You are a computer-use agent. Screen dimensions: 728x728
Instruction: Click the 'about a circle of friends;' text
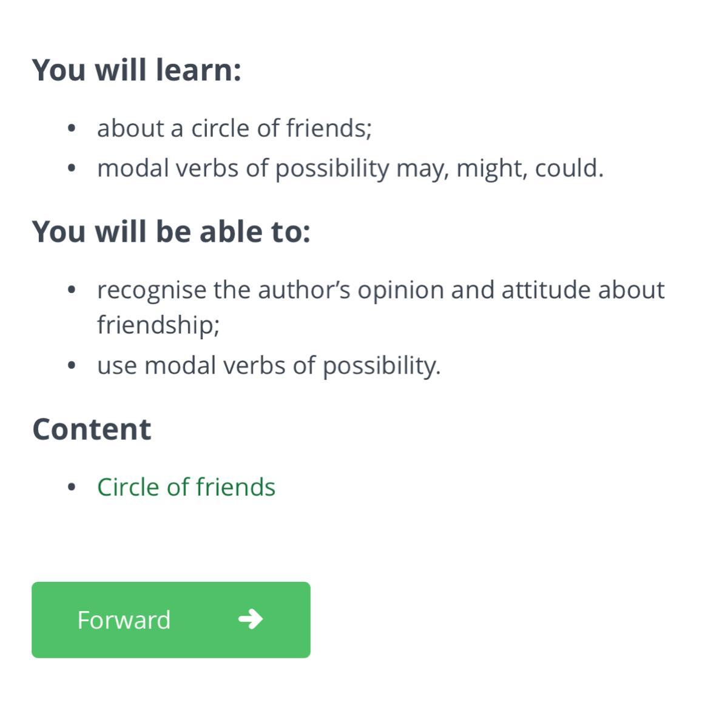click(234, 128)
